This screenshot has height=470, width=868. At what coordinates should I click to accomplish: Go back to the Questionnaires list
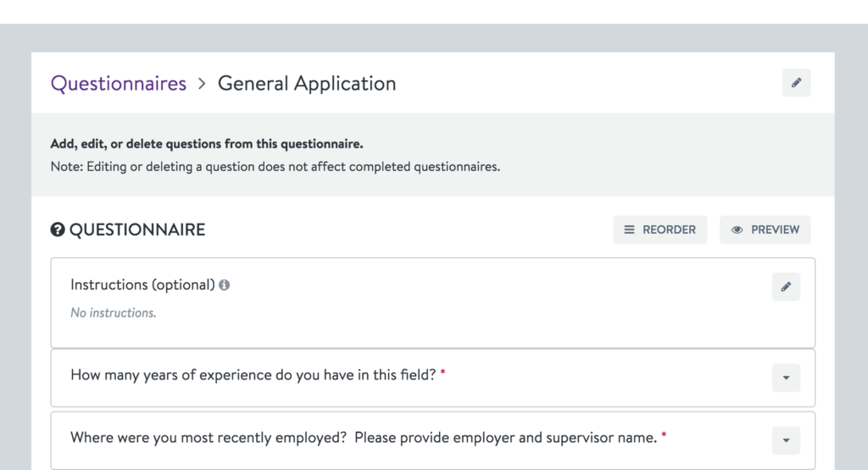point(119,84)
